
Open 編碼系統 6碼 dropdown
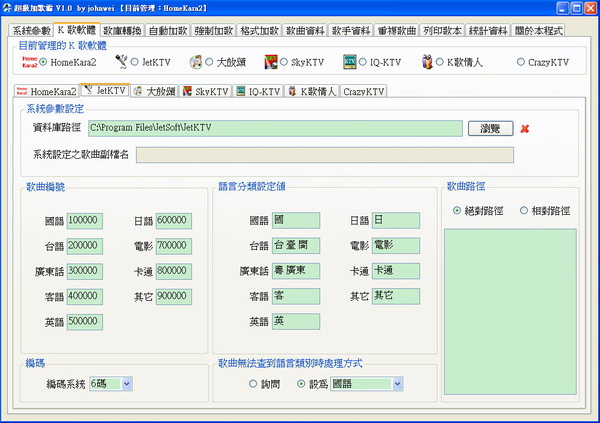(x=127, y=384)
